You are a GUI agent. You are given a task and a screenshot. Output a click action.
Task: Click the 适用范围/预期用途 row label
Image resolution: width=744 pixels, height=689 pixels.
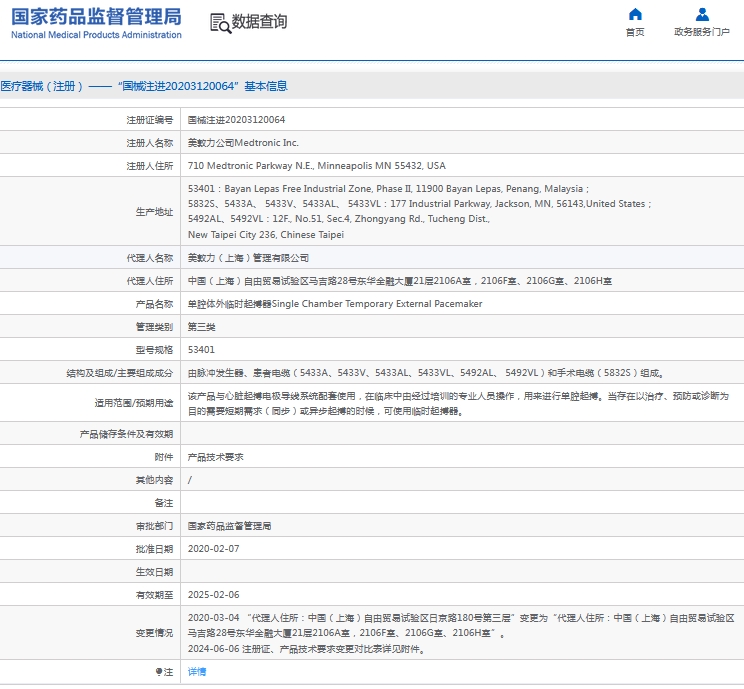click(134, 403)
